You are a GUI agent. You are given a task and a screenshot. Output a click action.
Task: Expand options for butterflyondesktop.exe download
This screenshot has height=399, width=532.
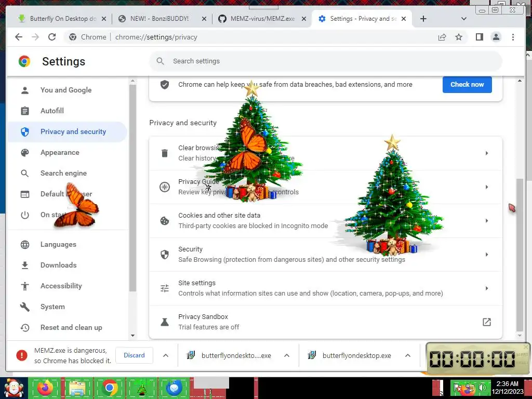(408, 355)
